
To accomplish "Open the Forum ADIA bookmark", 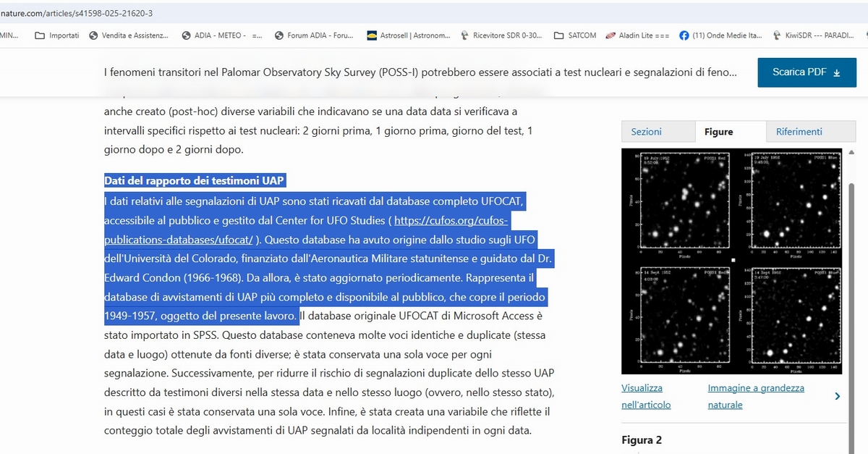I will 314,35.
